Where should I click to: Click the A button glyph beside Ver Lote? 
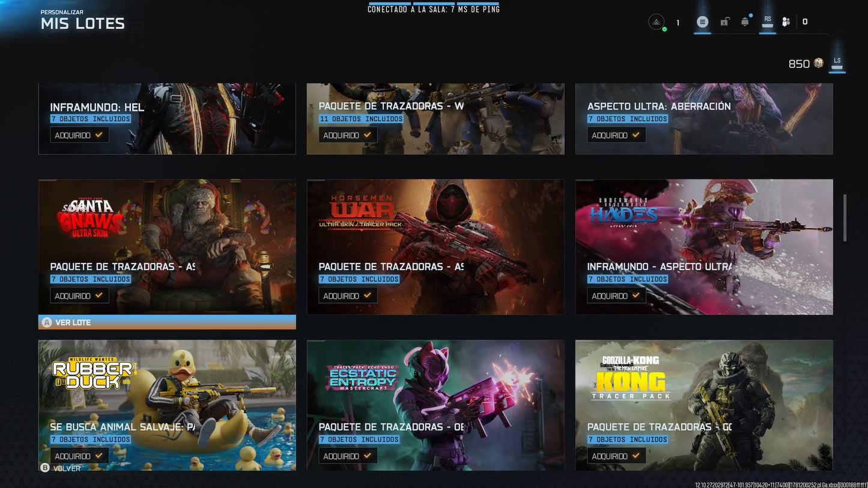click(x=47, y=322)
